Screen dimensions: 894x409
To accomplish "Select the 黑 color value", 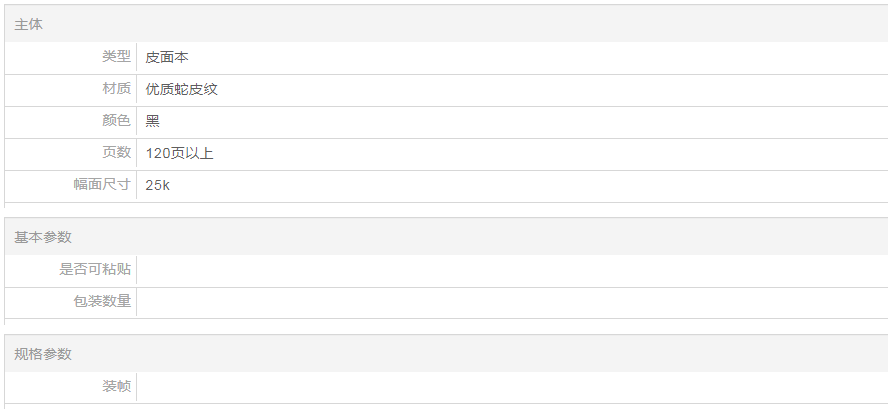I will pyautogui.click(x=152, y=121).
